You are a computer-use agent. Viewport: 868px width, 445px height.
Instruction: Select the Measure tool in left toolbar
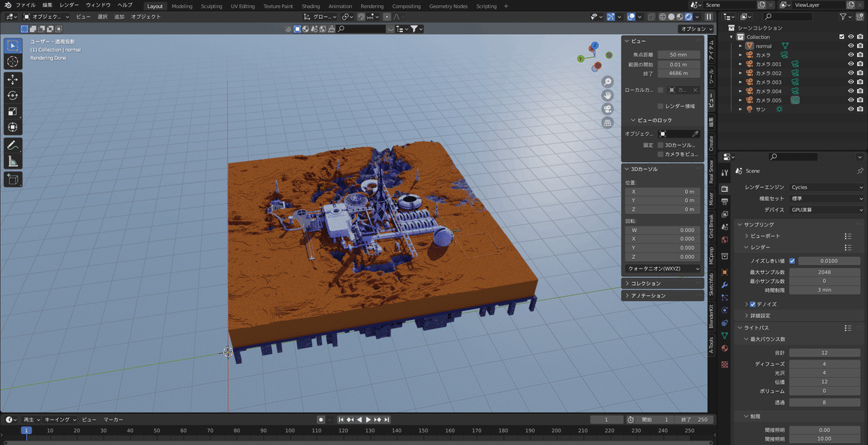pos(13,161)
